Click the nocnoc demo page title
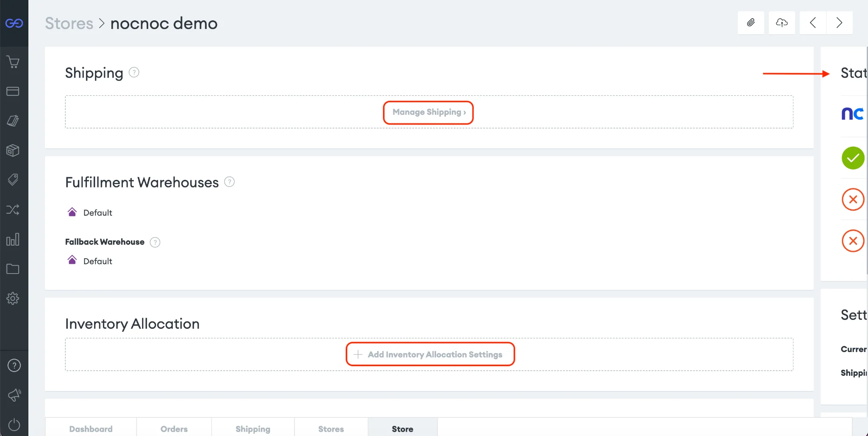 (x=164, y=23)
